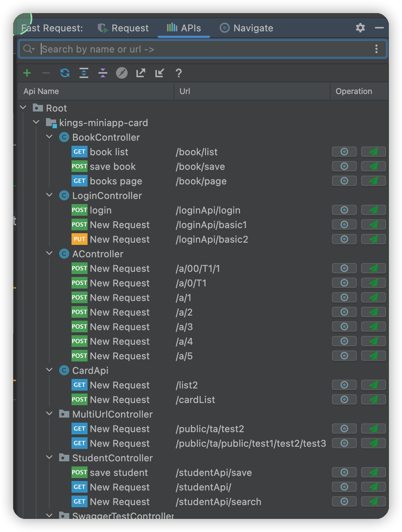The height and width of the screenshot is (532, 402).
Task: Open the settings gear icon
Action: click(360, 28)
